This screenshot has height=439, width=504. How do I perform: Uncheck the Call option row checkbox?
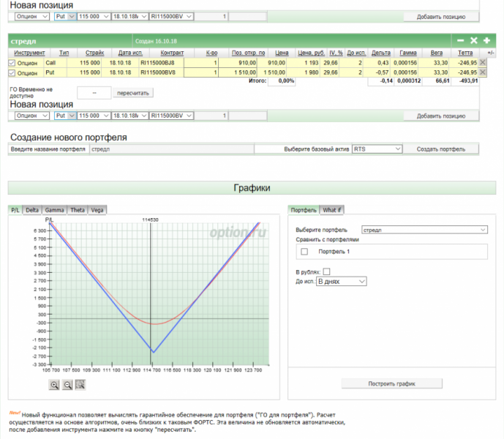pyautogui.click(x=11, y=64)
